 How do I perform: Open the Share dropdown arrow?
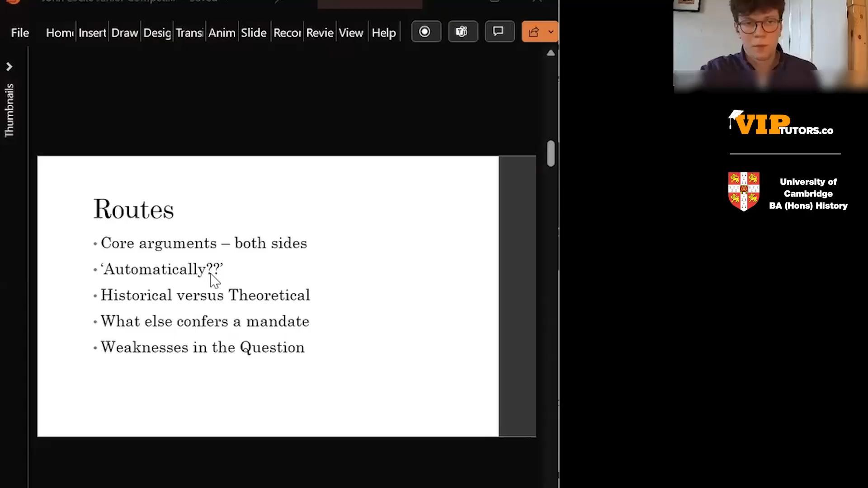(x=551, y=32)
